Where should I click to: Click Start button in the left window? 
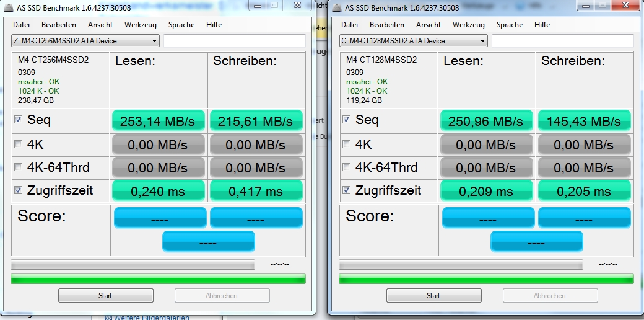point(105,295)
